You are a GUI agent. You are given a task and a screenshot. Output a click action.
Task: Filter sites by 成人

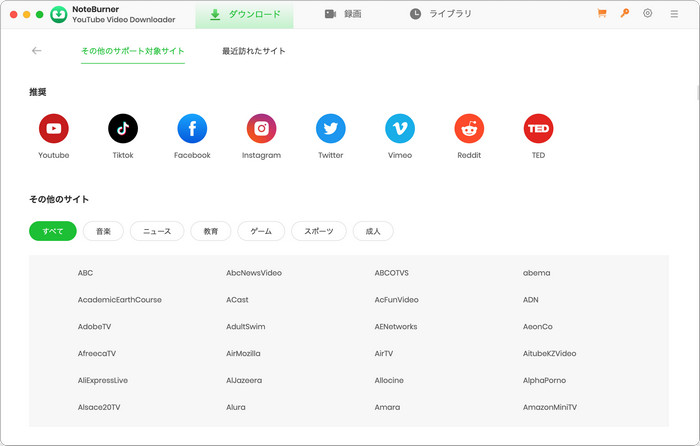(373, 231)
